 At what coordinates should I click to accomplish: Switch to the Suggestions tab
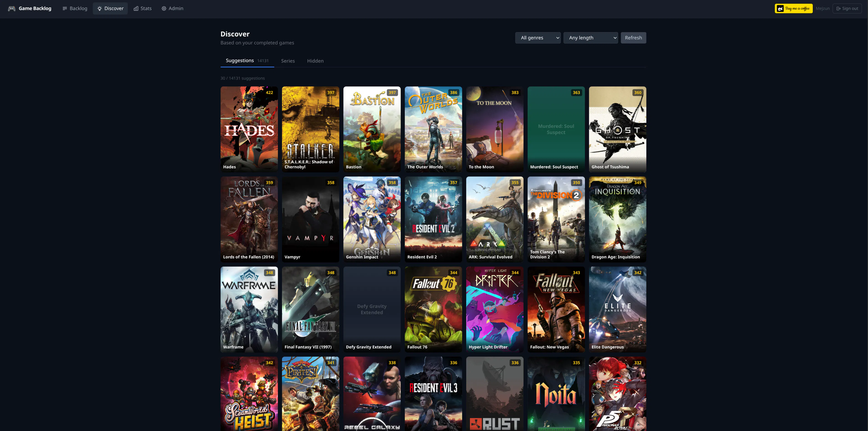(x=247, y=61)
